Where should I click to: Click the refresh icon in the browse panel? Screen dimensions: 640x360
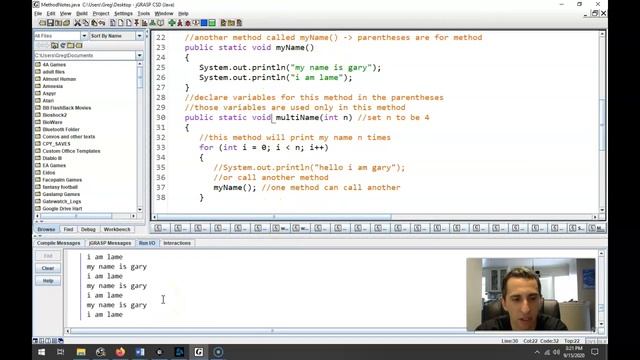[62, 45]
